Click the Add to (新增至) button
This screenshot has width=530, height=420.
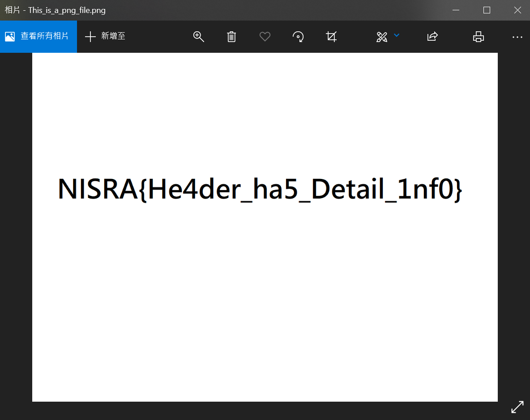[105, 37]
